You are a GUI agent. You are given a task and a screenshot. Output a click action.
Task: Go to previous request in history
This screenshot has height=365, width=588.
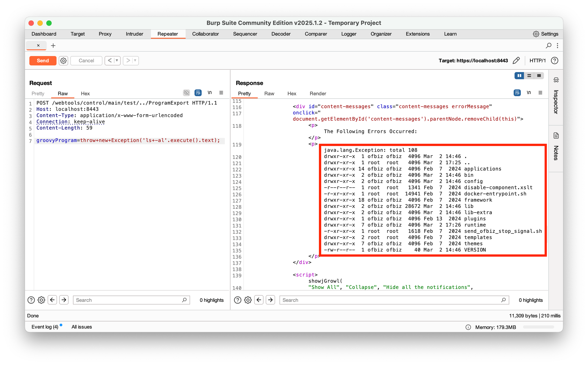(x=110, y=61)
